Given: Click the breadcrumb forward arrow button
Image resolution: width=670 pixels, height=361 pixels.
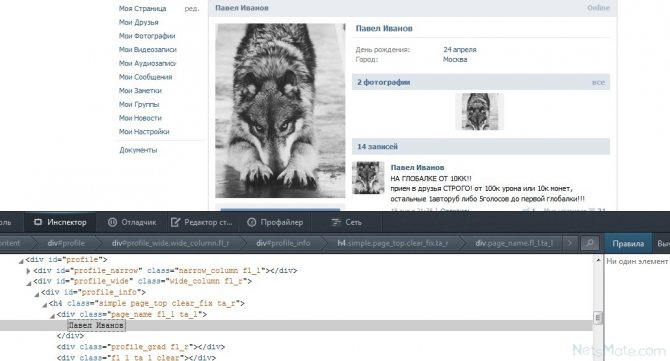Looking at the screenshot, I should 570,243.
